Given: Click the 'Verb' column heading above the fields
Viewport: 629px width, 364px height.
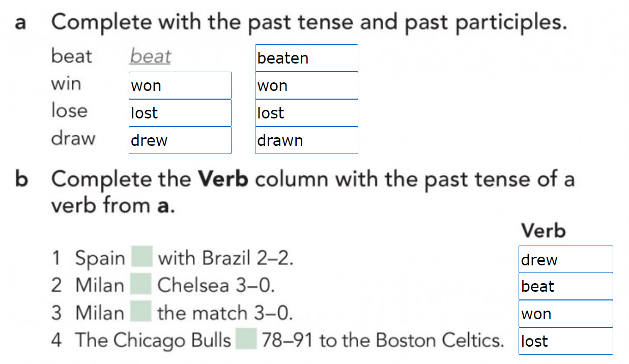Looking at the screenshot, I should click(x=543, y=231).
